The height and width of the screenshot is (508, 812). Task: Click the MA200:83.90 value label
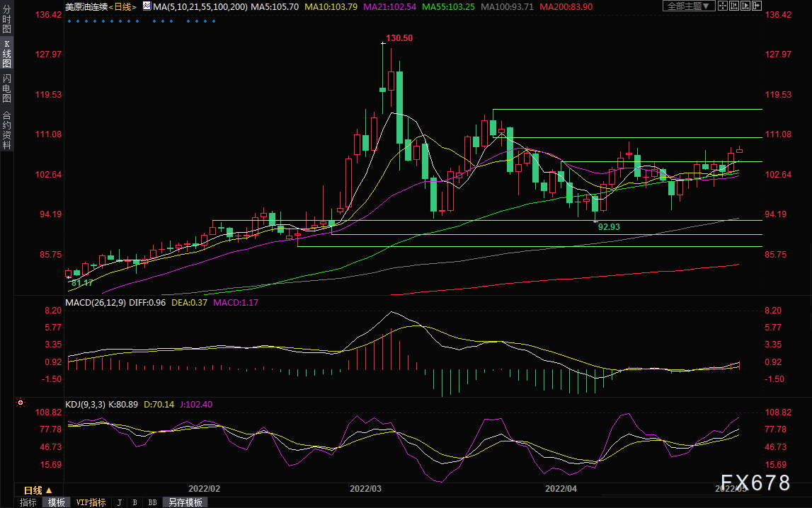click(566, 7)
